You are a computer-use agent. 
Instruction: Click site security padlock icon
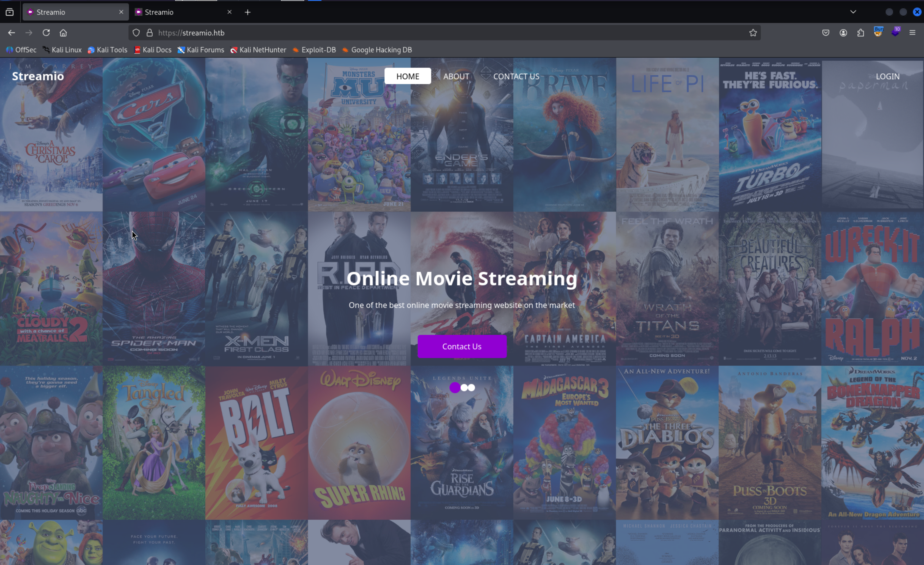150,33
